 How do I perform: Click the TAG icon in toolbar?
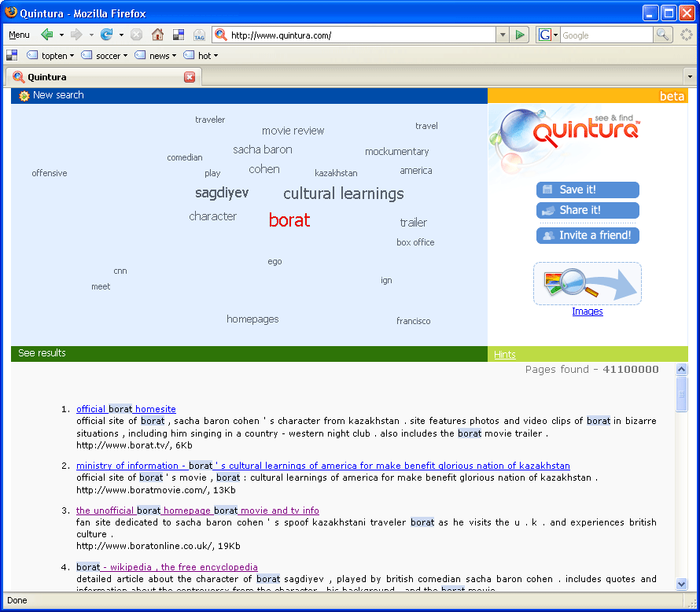[x=199, y=35]
